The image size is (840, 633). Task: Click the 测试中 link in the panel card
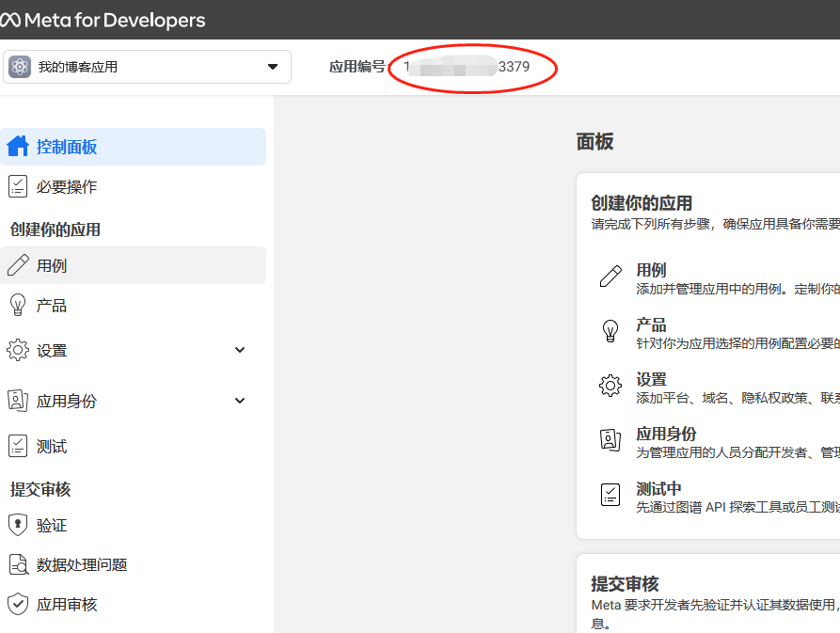coord(658,488)
